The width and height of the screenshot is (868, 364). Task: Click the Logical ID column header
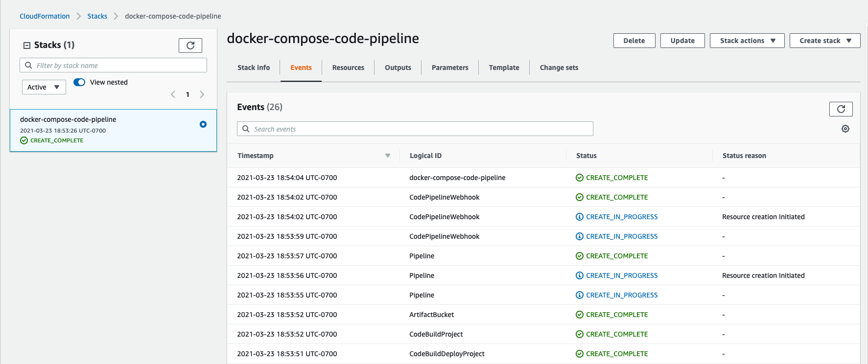[425, 156]
